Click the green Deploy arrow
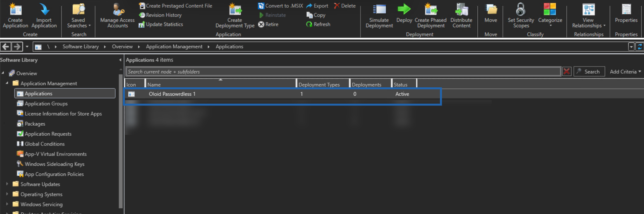Screen dimensions: 644x214 coord(404,9)
